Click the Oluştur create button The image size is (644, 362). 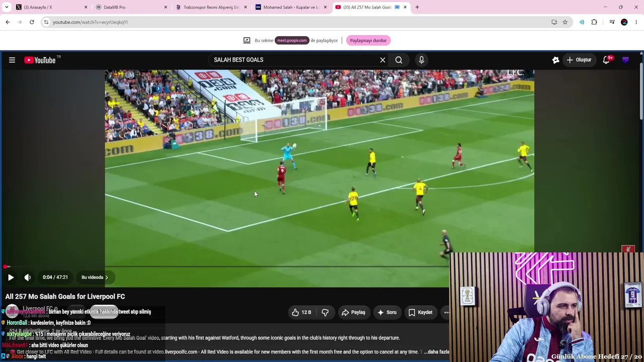pyautogui.click(x=579, y=60)
